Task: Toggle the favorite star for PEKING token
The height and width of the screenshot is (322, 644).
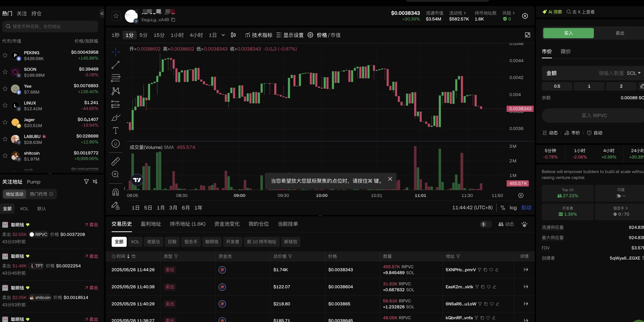Action: pos(5,55)
